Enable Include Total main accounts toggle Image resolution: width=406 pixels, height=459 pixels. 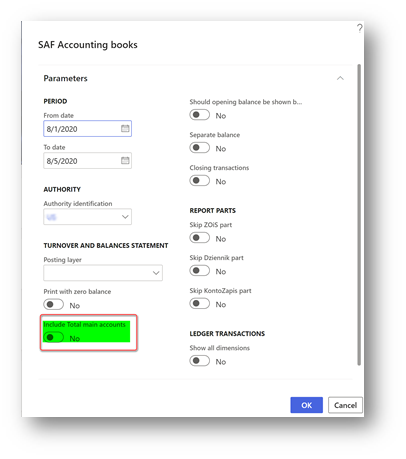click(x=53, y=337)
